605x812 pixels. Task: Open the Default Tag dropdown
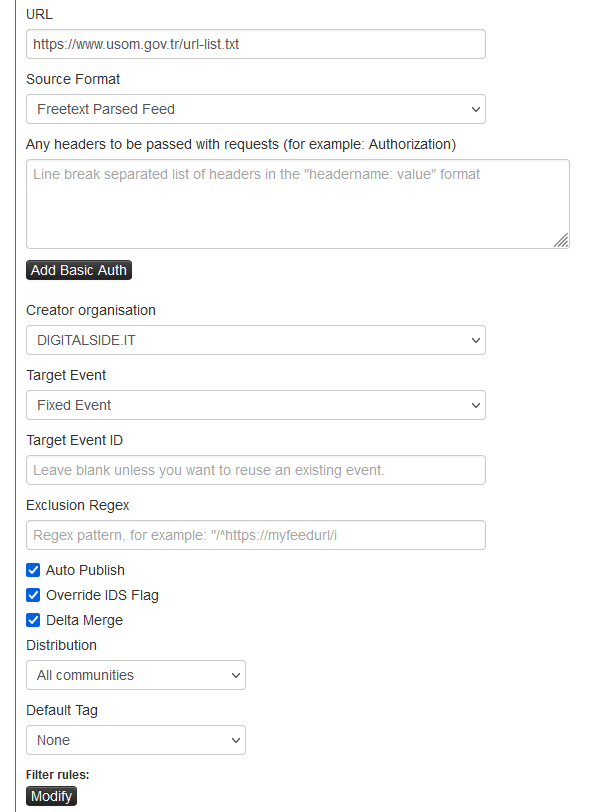pyautogui.click(x=135, y=740)
